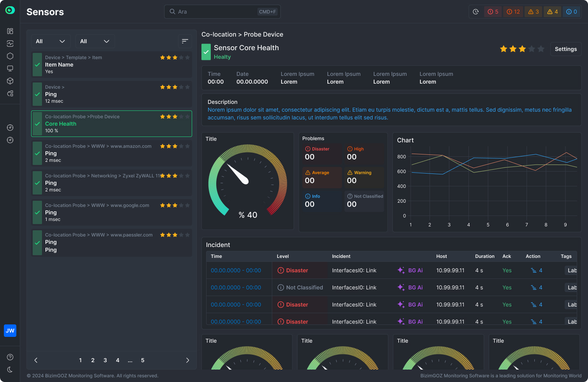Open the JW user avatar
This screenshot has width=588, height=382.
10,331
